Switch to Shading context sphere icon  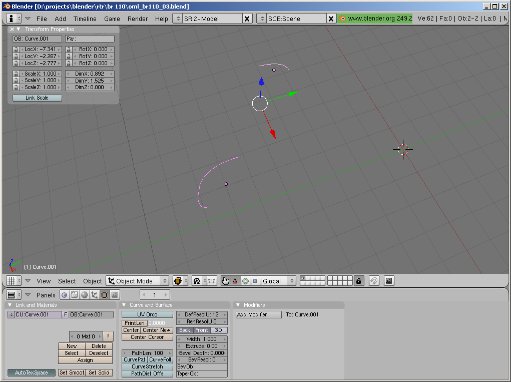point(84,295)
